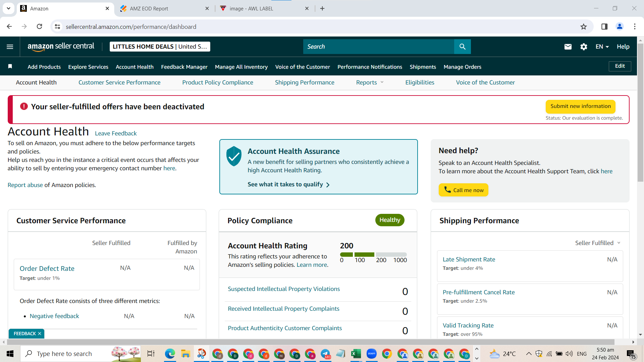Open Excel from the taskbar

(x=356, y=354)
